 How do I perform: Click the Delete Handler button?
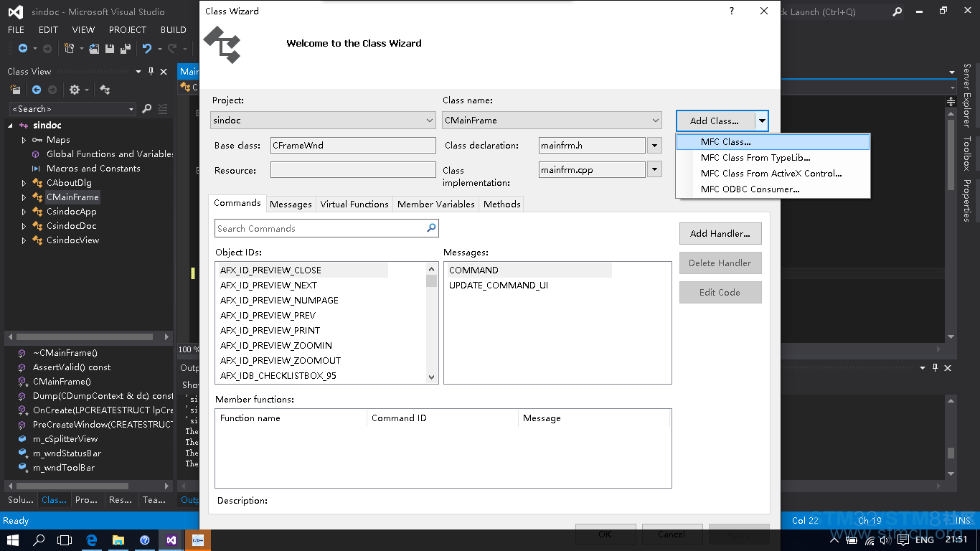click(x=720, y=263)
